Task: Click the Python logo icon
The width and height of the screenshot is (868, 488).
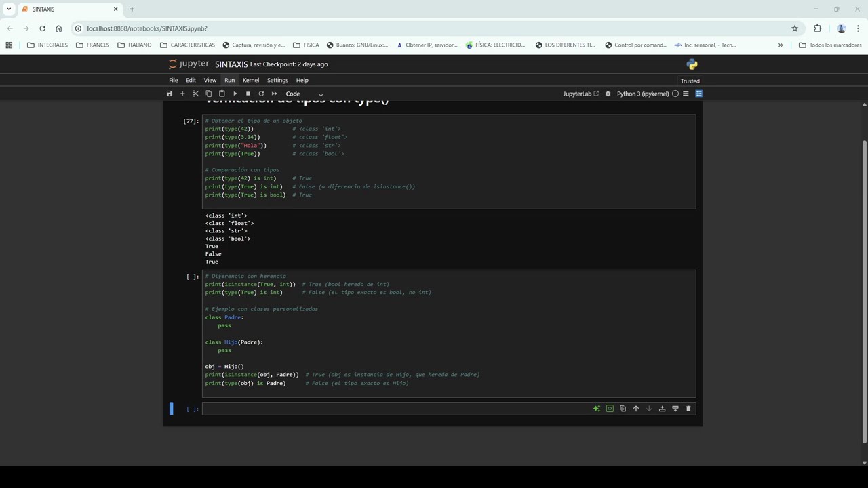Action: [x=692, y=64]
